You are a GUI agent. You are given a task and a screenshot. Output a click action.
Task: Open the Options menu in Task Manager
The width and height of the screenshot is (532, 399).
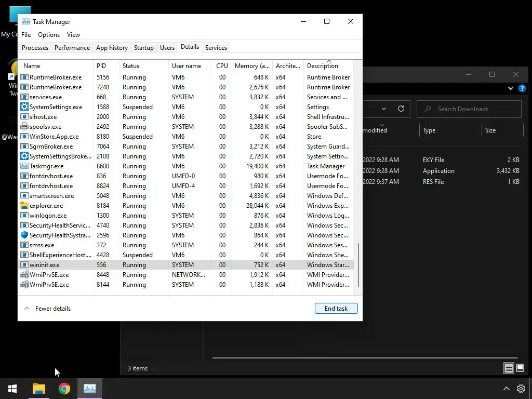[49, 35]
